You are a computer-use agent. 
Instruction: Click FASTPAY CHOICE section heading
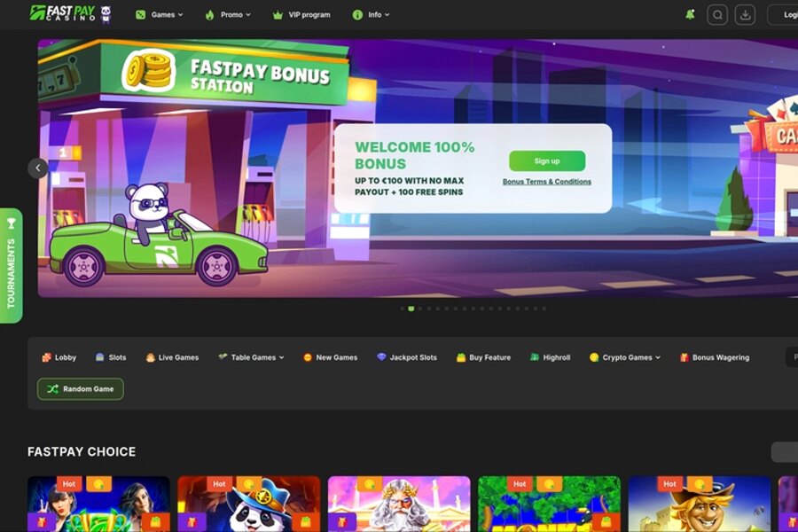coord(82,451)
